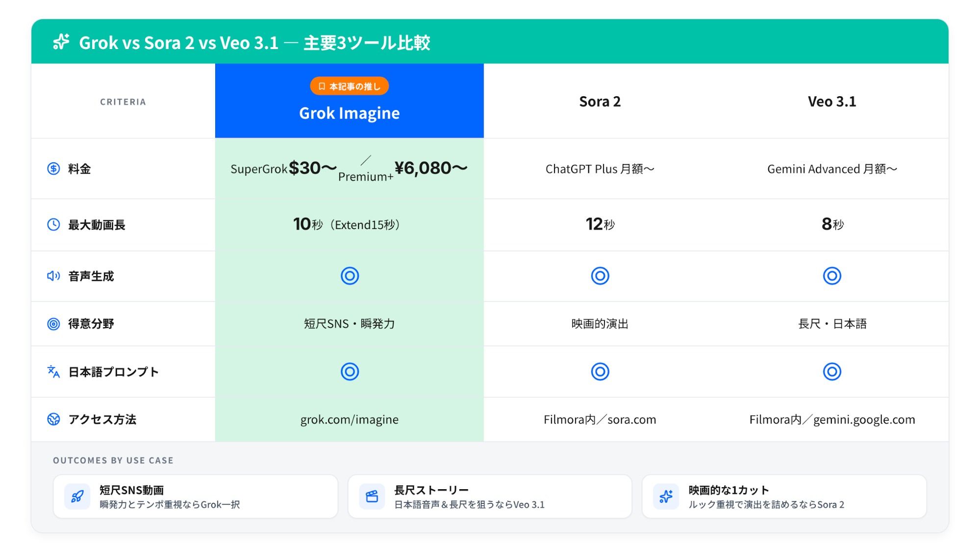Image resolution: width=980 pixels, height=552 pixels.
Task: Click the 短尺SNS動画 use case card
Action: click(x=196, y=497)
